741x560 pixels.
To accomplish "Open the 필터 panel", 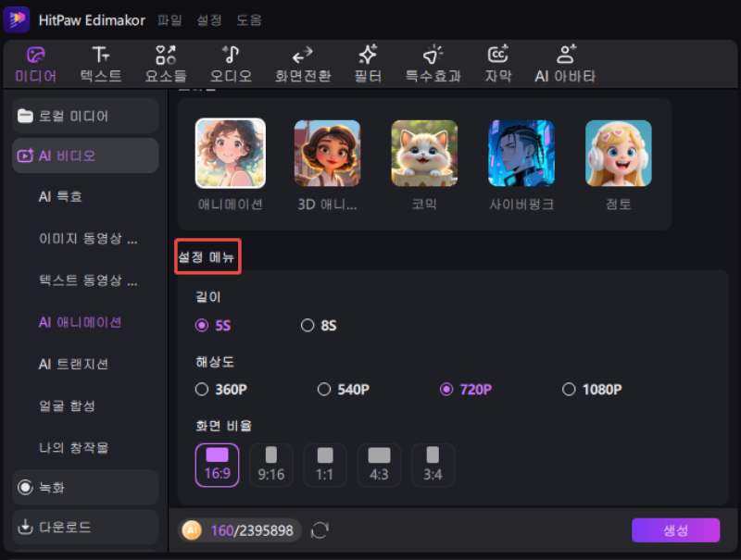I will (x=367, y=63).
